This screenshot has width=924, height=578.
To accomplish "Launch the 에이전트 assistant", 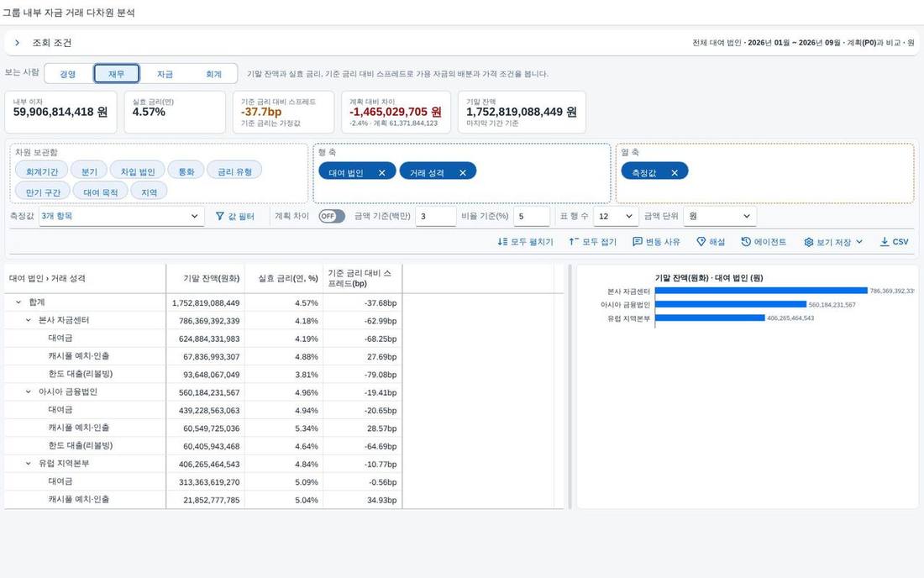I will [764, 242].
